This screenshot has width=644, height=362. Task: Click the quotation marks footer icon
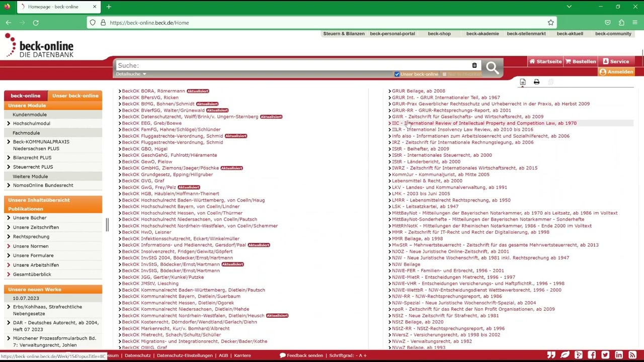[x=551, y=355]
